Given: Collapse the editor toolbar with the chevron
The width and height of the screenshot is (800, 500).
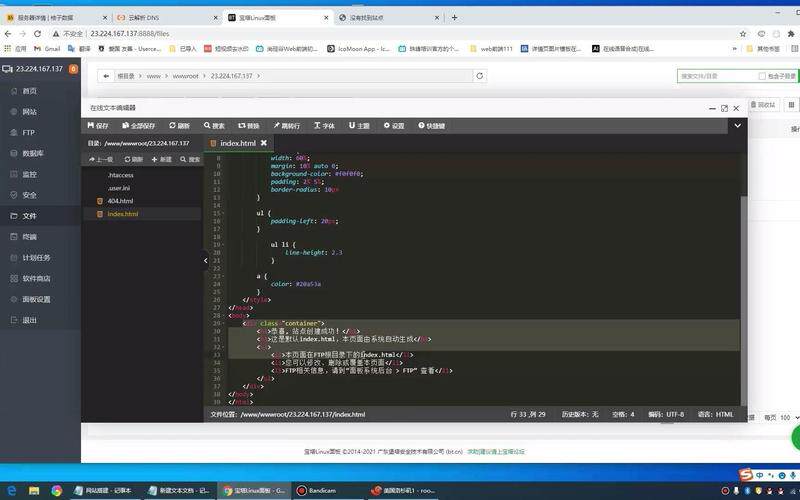Looking at the screenshot, I should [x=737, y=126].
